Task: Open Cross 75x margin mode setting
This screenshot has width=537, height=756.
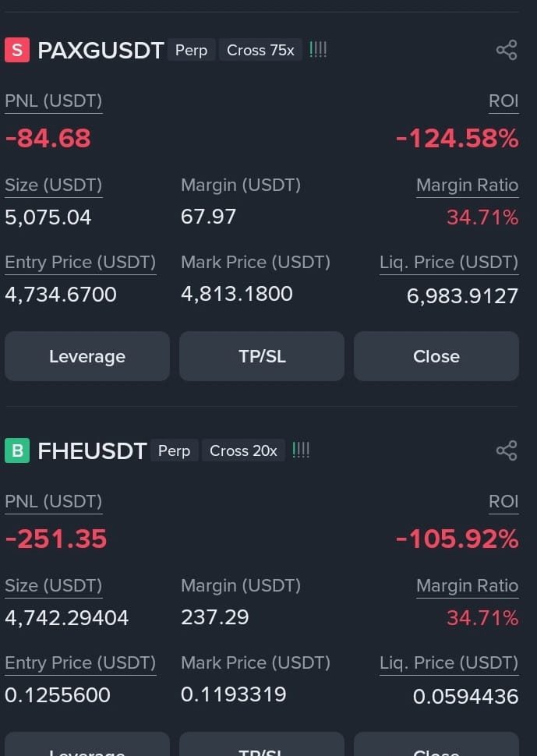Action: tap(260, 50)
